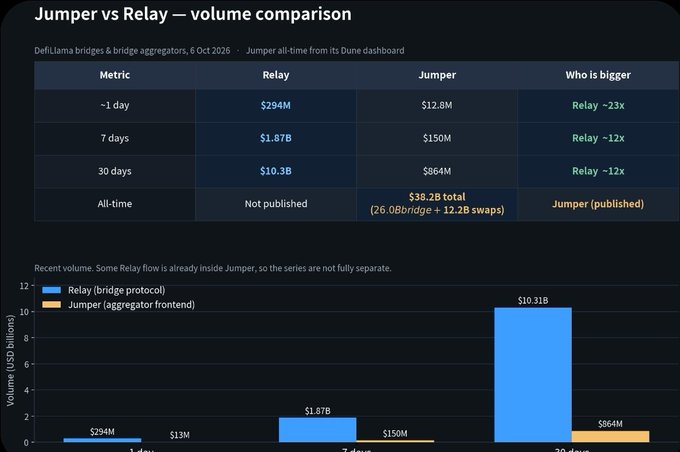
Task: Click the '$294M' bar label in chart
Action: (x=102, y=432)
